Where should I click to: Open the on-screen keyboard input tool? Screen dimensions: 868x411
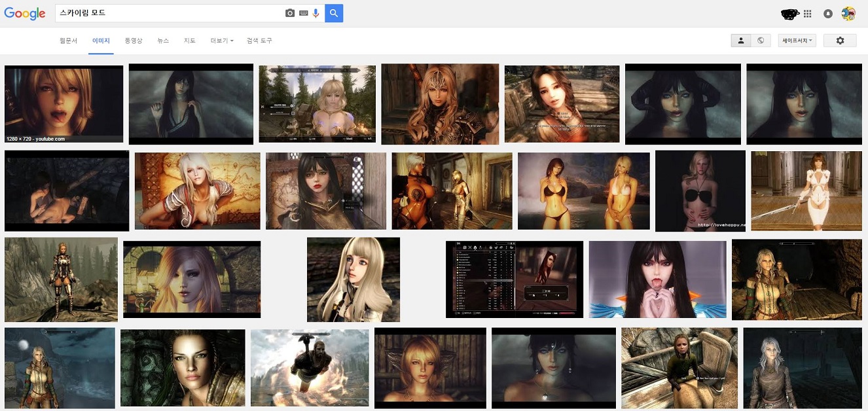[303, 13]
